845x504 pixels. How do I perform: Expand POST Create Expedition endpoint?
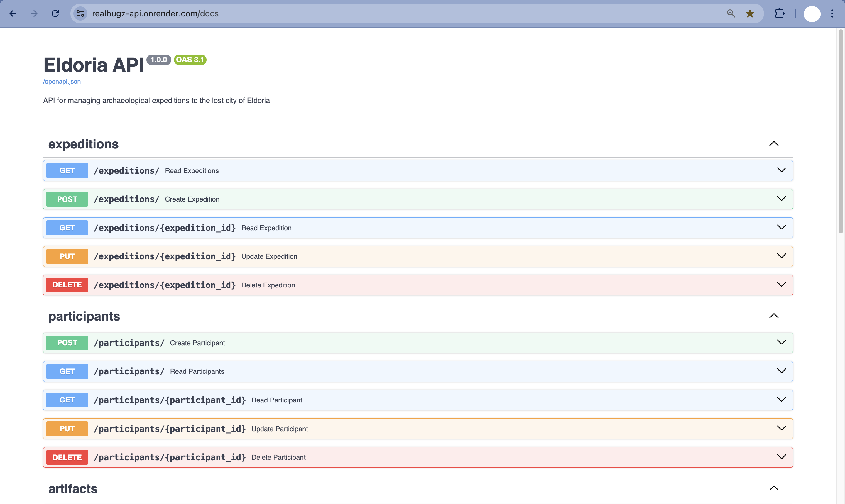tap(781, 199)
